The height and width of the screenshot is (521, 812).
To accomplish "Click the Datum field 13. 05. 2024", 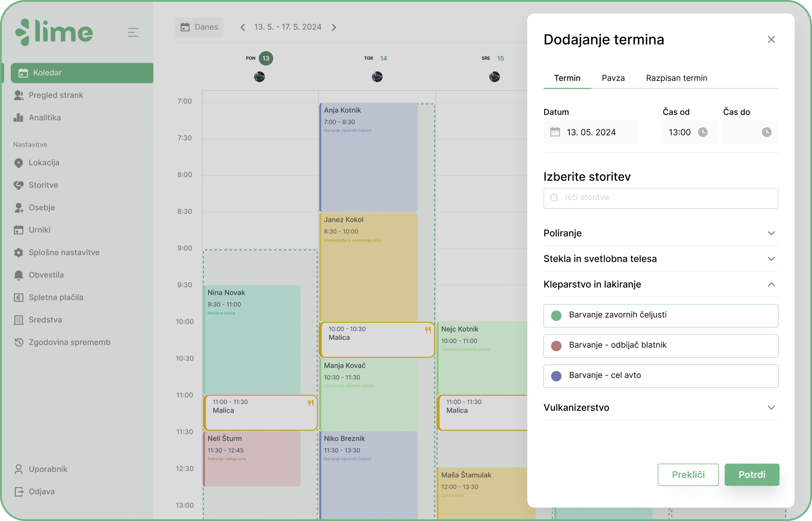I will pyautogui.click(x=591, y=132).
